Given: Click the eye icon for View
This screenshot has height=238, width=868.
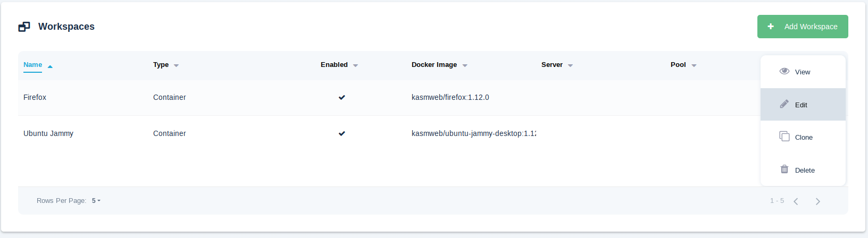Looking at the screenshot, I should [x=784, y=71].
